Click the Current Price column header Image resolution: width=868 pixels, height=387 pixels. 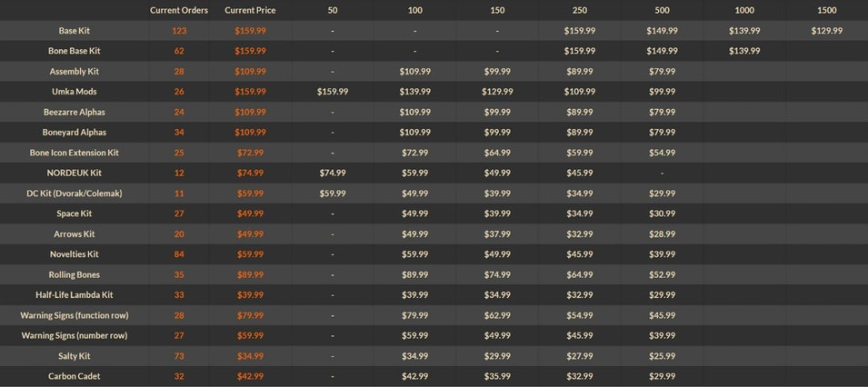click(250, 10)
